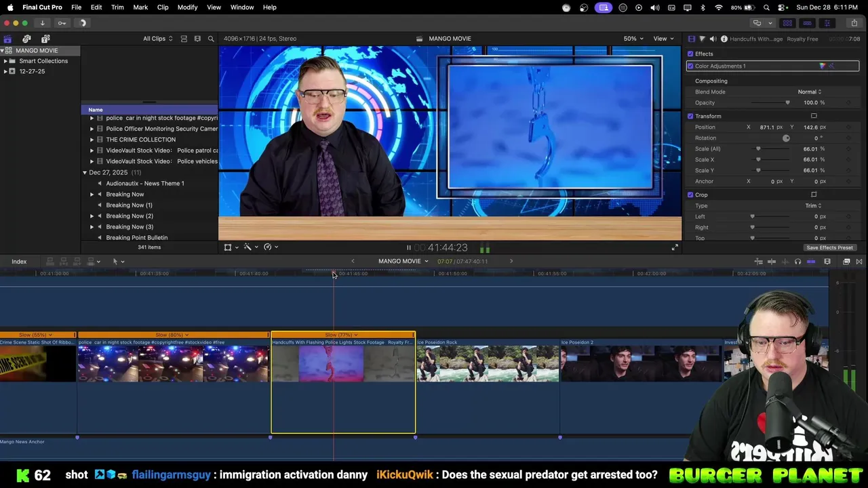Turn the Rotation dial control
The width and height of the screenshot is (868, 488).
point(786,138)
